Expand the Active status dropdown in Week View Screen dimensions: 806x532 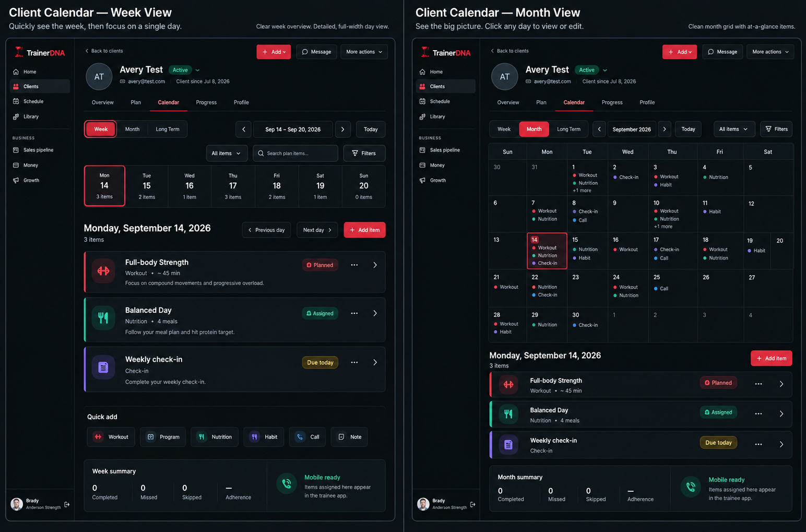pos(198,70)
